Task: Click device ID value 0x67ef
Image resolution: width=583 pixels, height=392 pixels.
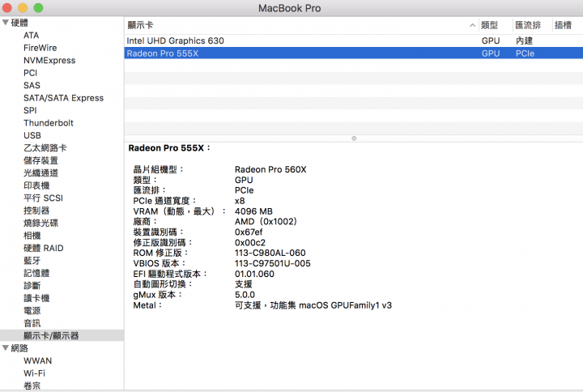Action: point(249,232)
